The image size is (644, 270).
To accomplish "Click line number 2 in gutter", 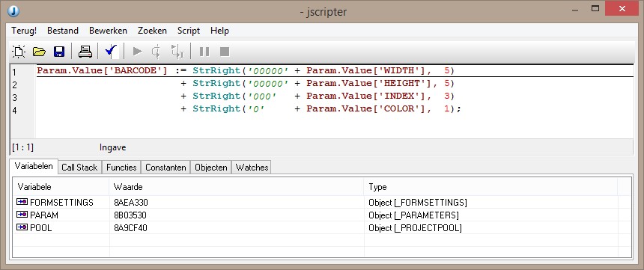I will (x=14, y=85).
